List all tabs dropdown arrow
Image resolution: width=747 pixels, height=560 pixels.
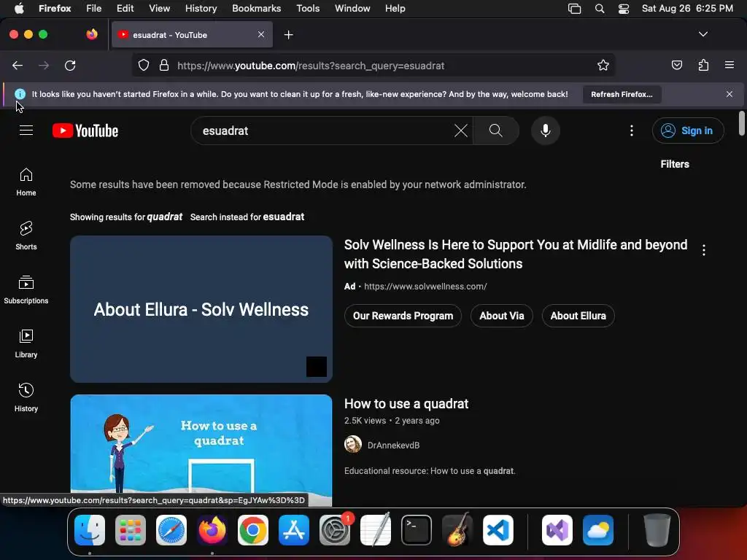point(703,34)
